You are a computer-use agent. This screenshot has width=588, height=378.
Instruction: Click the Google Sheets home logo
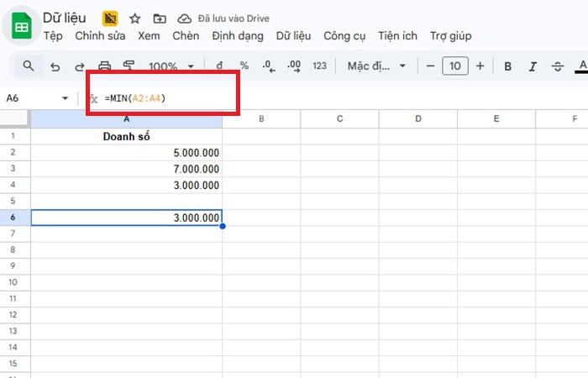(21, 27)
